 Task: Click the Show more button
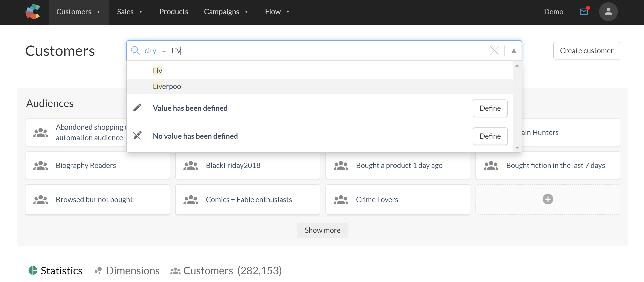point(322,230)
